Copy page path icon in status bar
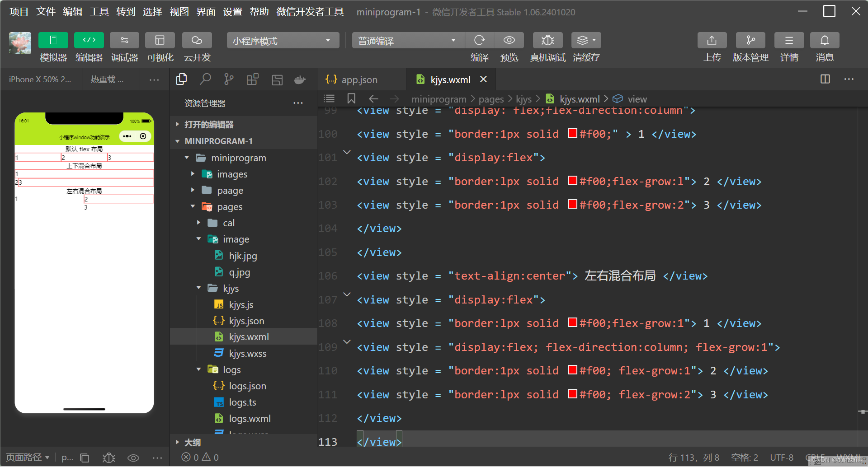Screen dimensions: 868x467 point(85,458)
